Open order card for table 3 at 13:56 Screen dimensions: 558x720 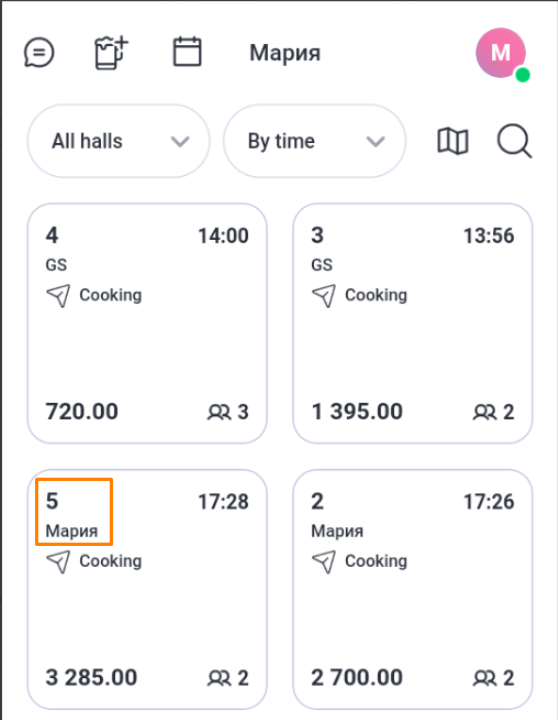412,323
